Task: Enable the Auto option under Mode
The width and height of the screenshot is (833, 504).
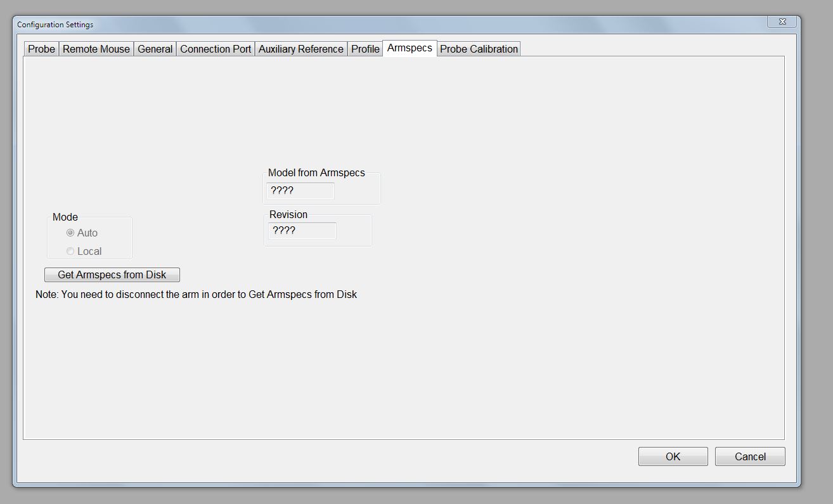Action: pos(70,233)
